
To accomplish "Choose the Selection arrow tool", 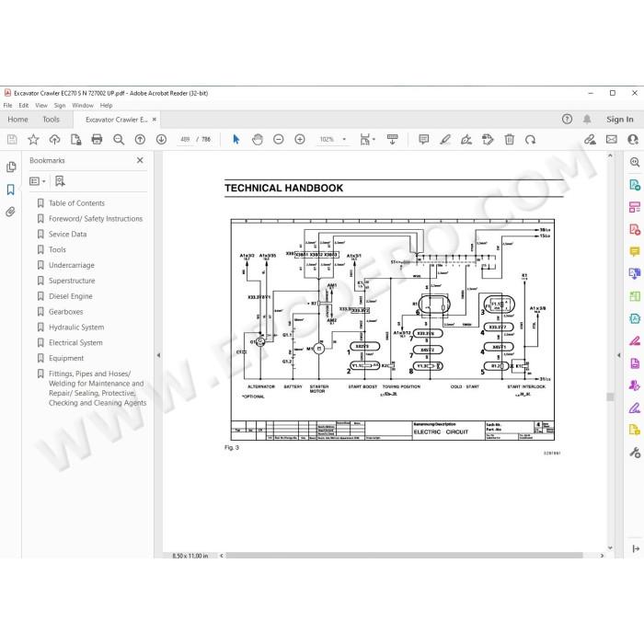I will point(236,140).
